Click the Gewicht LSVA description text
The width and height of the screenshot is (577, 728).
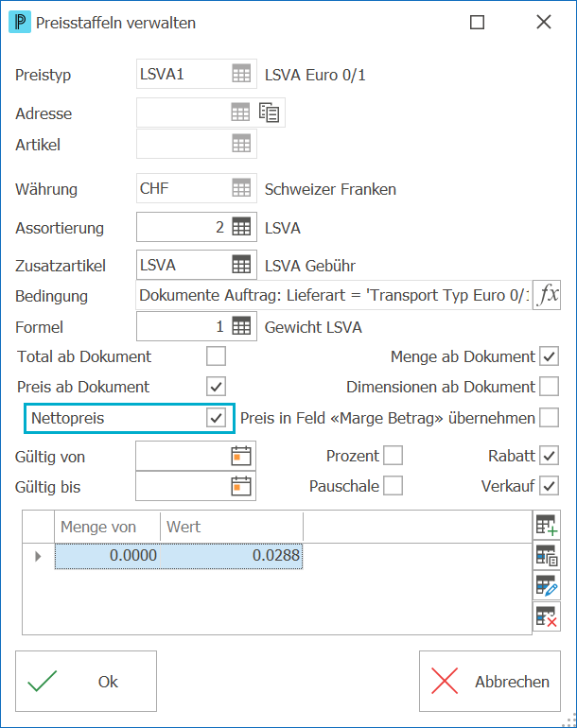(x=313, y=327)
